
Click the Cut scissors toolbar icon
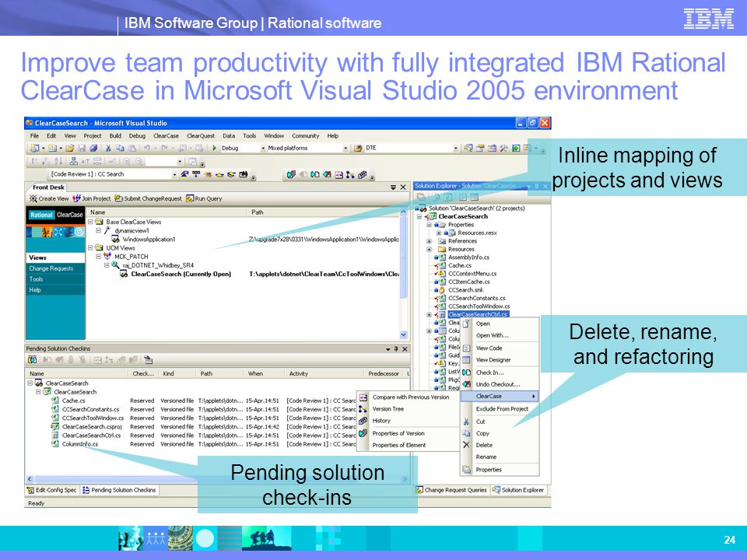pyautogui.click(x=108, y=148)
